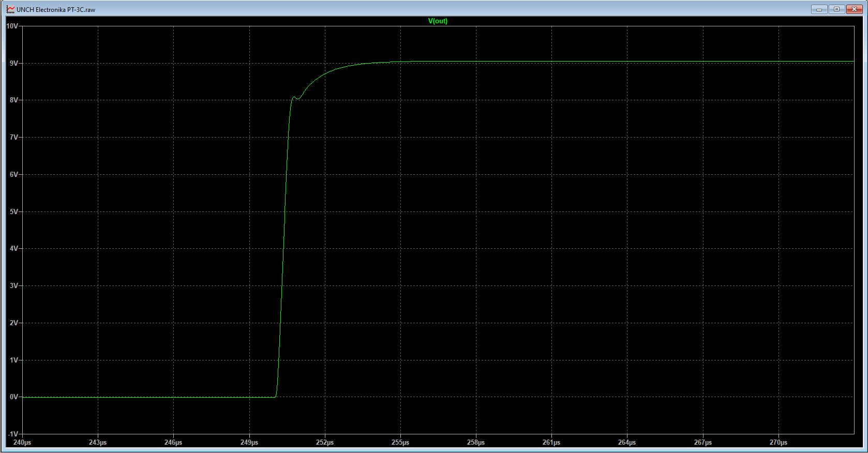
Task: Click the 252µs time axis label
Action: 325,443
